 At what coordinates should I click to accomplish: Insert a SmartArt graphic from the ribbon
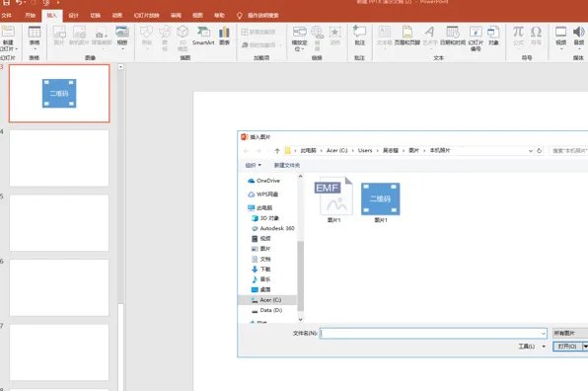click(203, 36)
